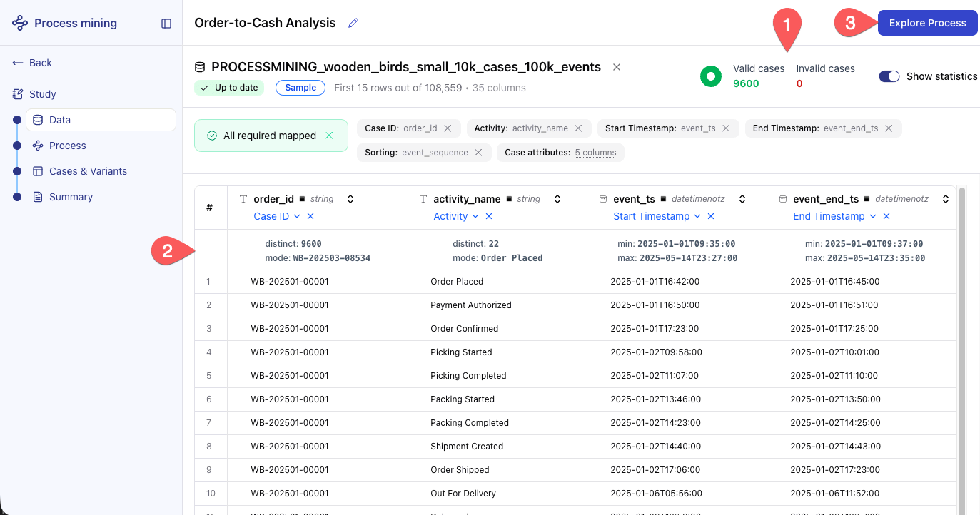This screenshot has width=980, height=515.
Task: Open the Case ID mapping dropdown
Action: (277, 216)
